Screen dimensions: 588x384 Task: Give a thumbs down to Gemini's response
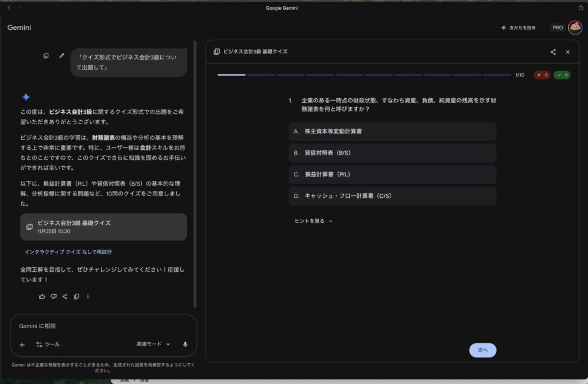[53, 297]
